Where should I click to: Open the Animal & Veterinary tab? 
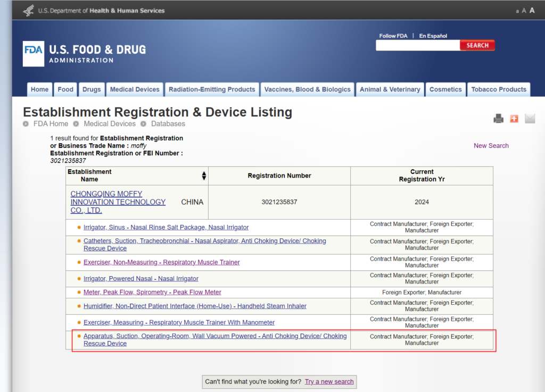click(x=390, y=89)
